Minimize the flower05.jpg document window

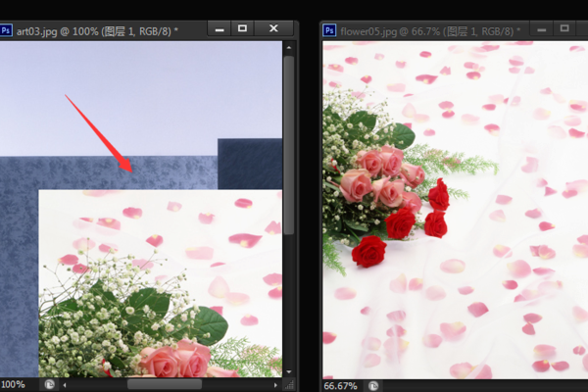pos(542,28)
